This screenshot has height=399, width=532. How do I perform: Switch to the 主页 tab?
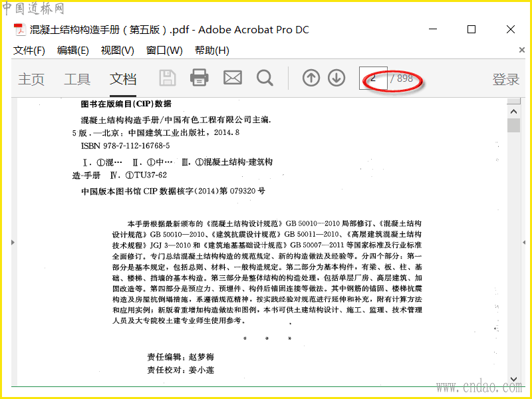point(31,79)
